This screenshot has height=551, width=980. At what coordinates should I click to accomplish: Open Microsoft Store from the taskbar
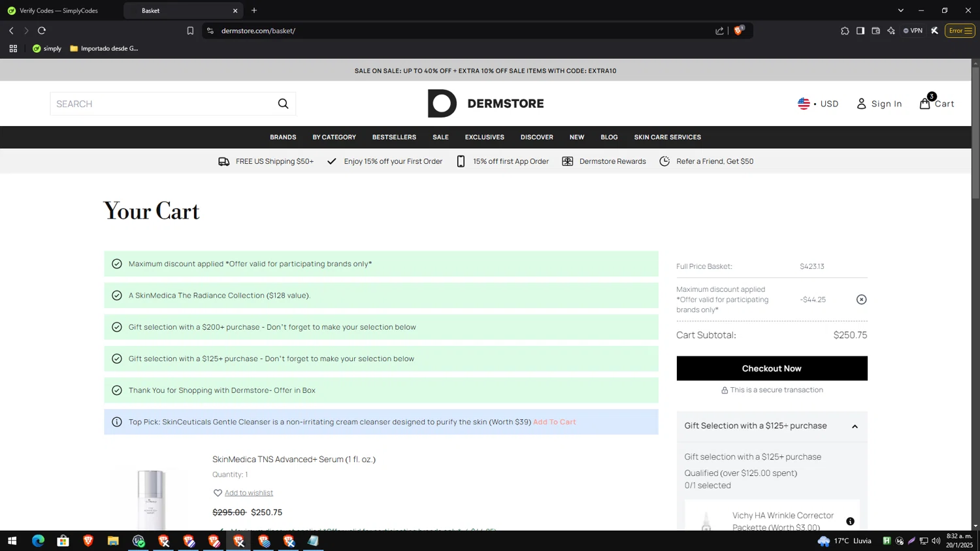tap(63, 541)
